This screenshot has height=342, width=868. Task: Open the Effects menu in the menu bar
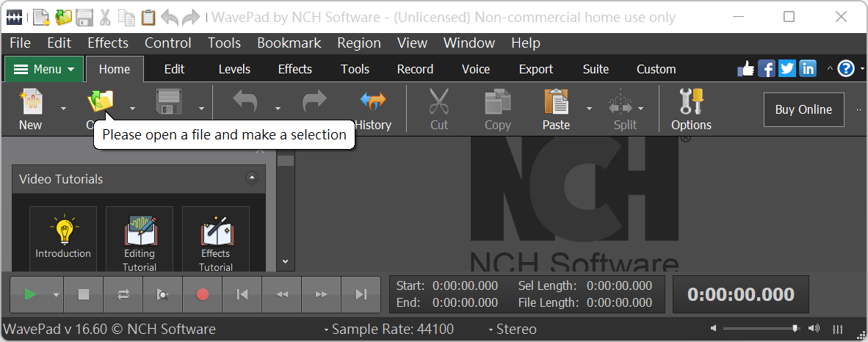pos(108,43)
